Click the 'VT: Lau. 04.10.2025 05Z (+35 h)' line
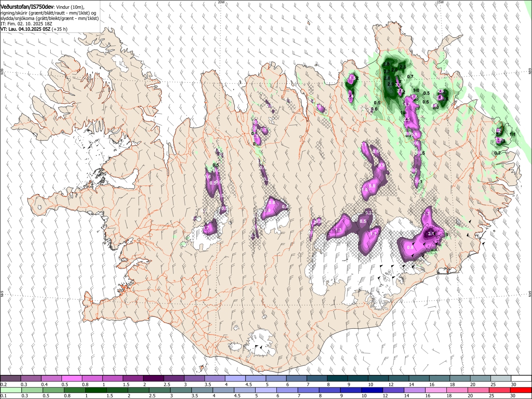 coord(34,29)
